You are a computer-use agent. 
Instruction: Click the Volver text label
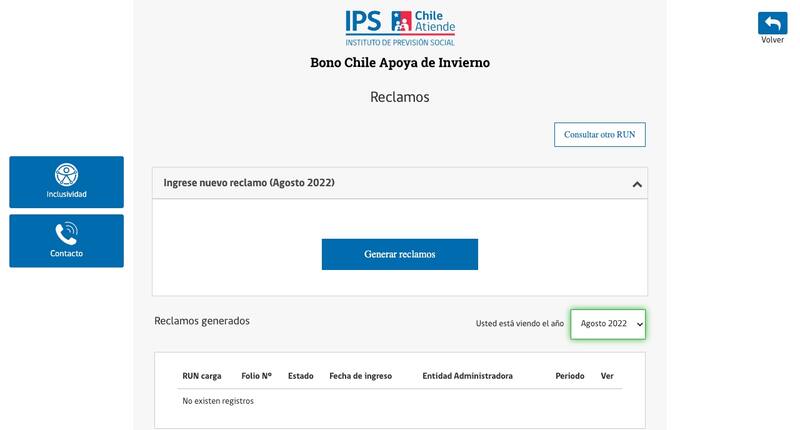pos(772,40)
